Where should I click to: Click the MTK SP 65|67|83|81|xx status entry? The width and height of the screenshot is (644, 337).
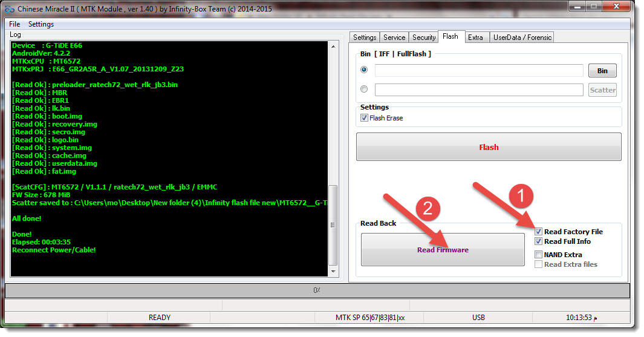coord(369,317)
